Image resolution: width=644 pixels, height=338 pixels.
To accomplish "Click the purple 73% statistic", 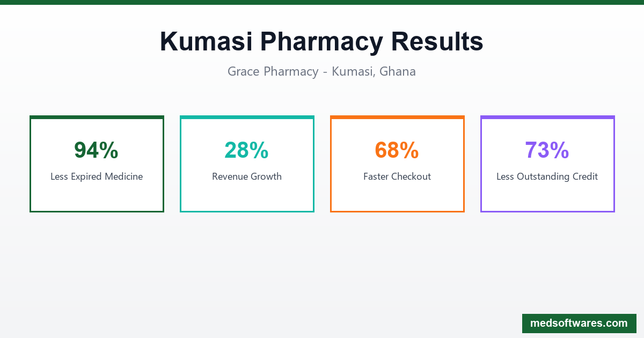I will 547,150.
